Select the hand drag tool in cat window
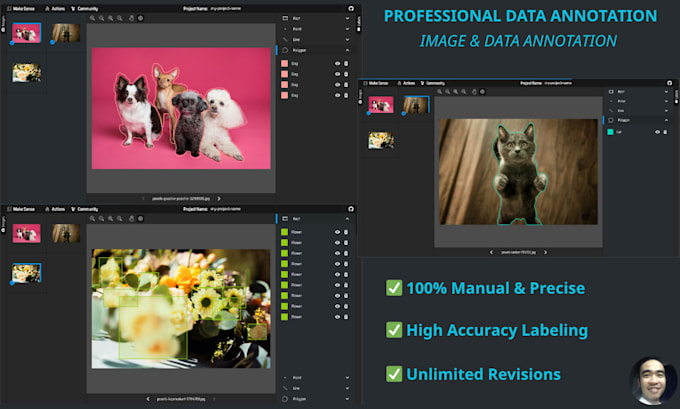 [x=474, y=92]
